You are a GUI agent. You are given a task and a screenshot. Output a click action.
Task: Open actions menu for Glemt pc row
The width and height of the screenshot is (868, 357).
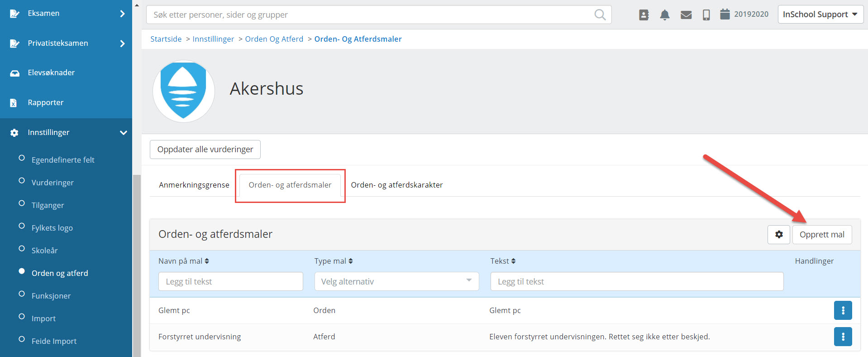pyautogui.click(x=843, y=310)
